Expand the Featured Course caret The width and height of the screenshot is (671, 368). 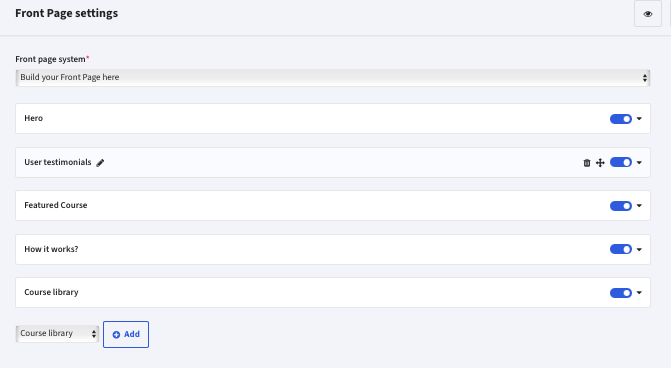(639, 205)
